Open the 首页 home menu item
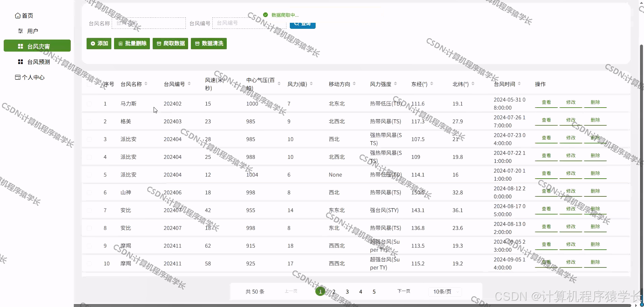This screenshot has height=307, width=644. [x=24, y=16]
